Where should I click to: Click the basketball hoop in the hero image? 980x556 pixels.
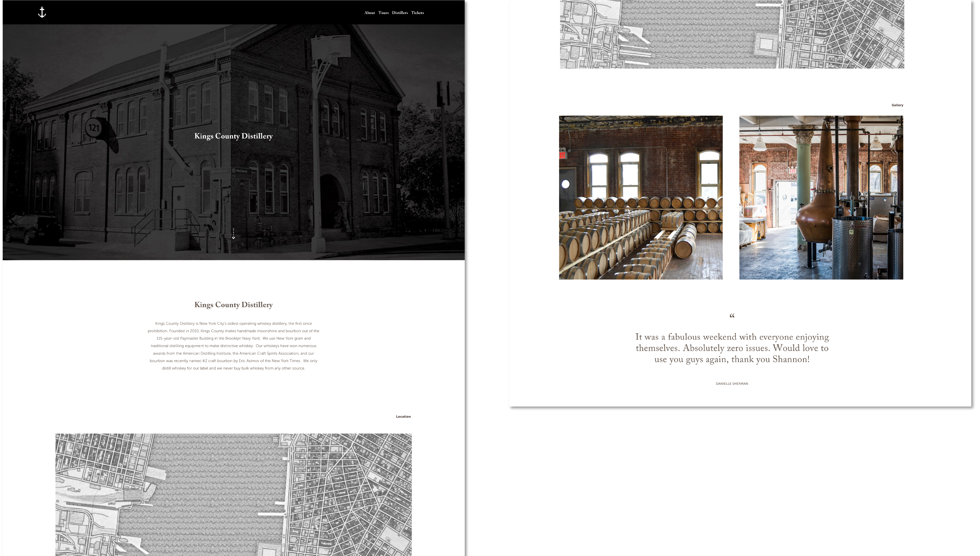pyautogui.click(x=331, y=47)
